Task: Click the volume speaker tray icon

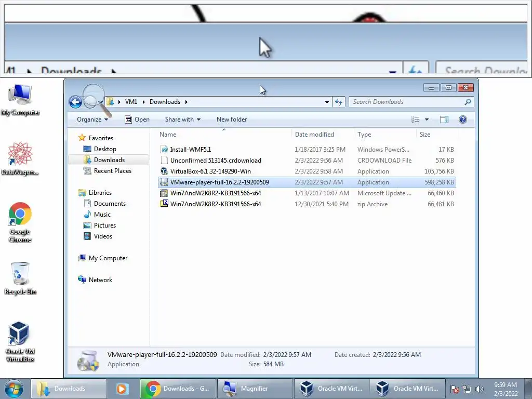Action: coord(479,389)
